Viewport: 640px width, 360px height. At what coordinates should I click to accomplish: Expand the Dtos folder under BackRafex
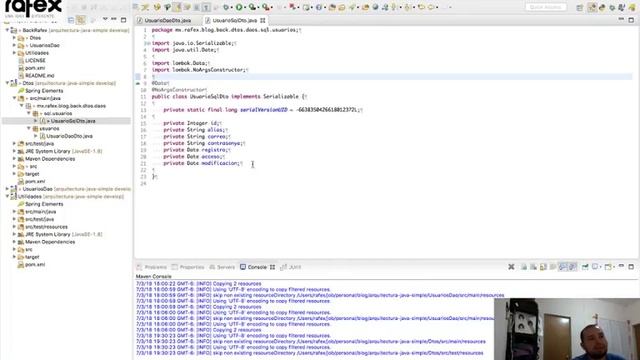coord(14,38)
